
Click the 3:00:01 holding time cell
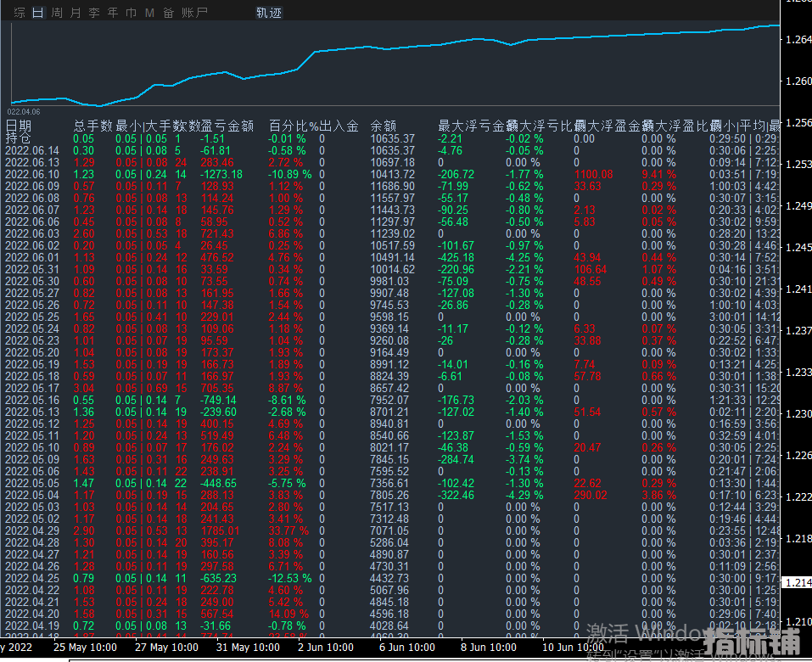pyautogui.click(x=728, y=317)
